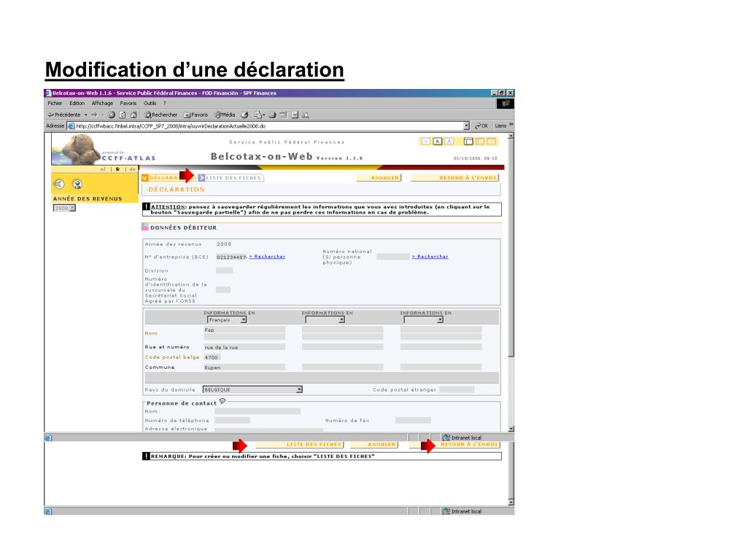Open the Outils menu
Screen dimensions: 747x560
click(150, 104)
